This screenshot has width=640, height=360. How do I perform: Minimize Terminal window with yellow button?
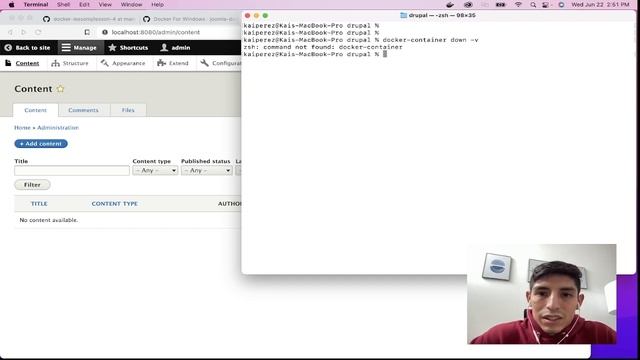pos(256,16)
